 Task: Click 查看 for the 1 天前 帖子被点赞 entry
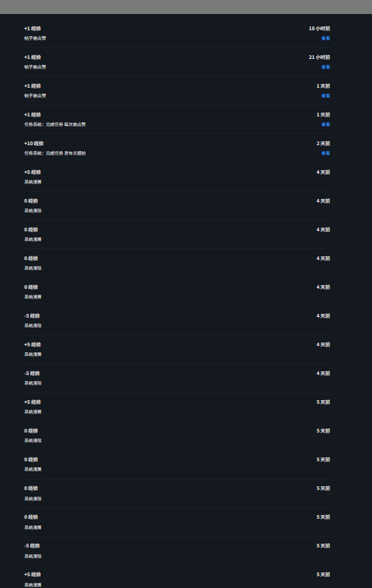coord(326,96)
